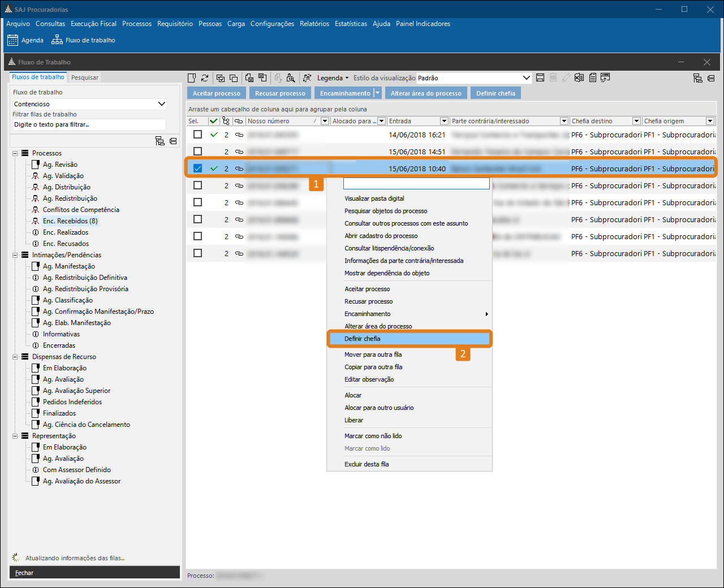This screenshot has height=588, width=724.
Task: Select the Enc. Recebidos (8) queue
Action: (70, 221)
